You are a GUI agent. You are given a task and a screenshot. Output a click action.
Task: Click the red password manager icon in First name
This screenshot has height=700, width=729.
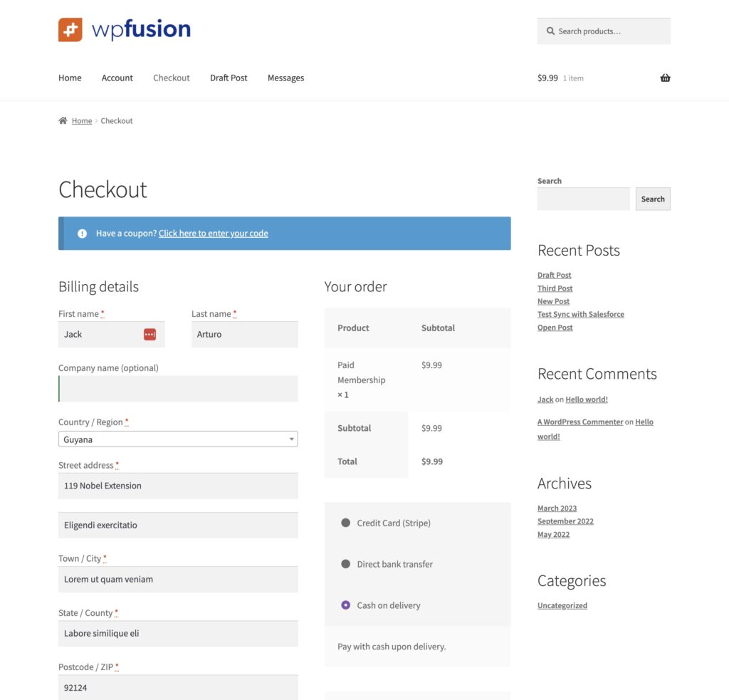coord(150,335)
